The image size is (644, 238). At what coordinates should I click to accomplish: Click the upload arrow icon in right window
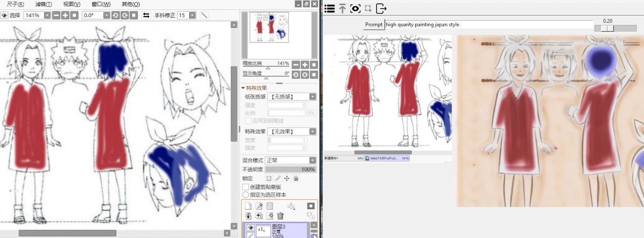(342, 8)
